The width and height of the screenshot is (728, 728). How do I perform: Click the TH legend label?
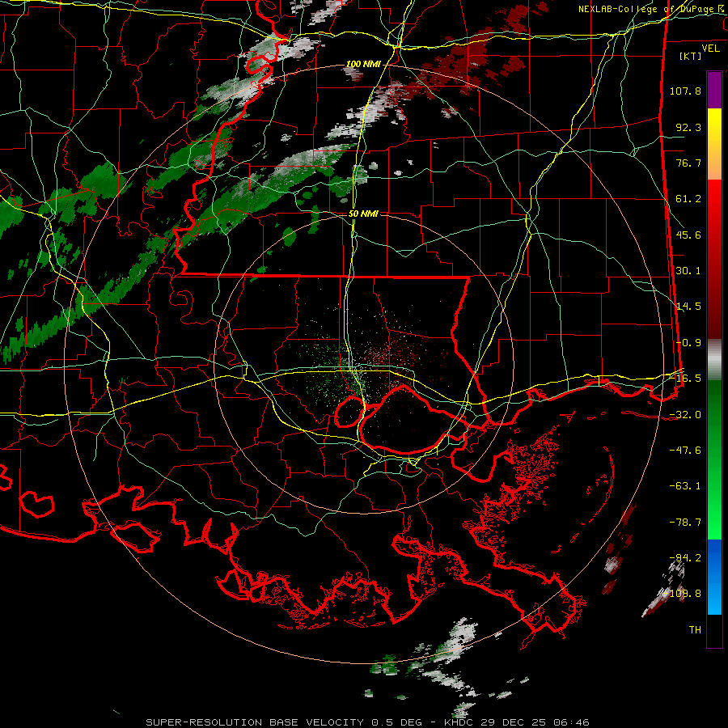[695, 630]
